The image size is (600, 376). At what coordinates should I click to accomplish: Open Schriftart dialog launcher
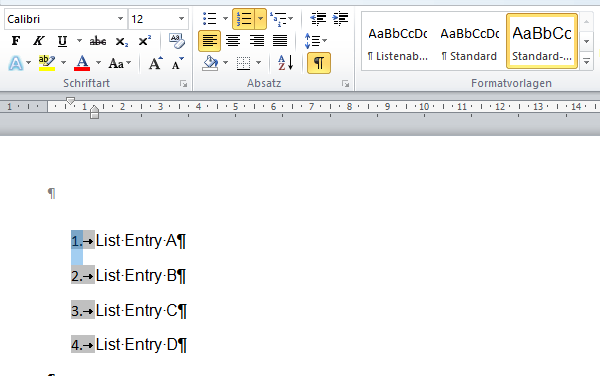[184, 84]
